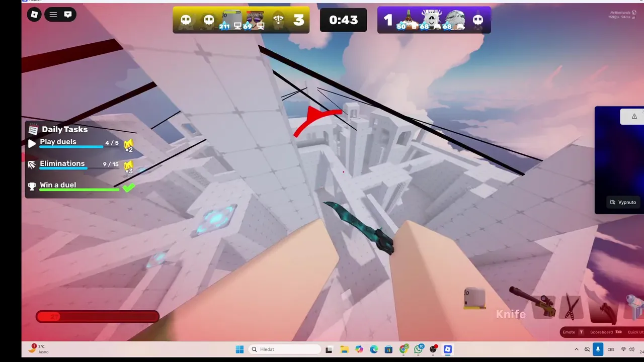Viewport: 644px width, 362px height.
Task: Click the Vypnuto camera-off button
Action: point(623,202)
